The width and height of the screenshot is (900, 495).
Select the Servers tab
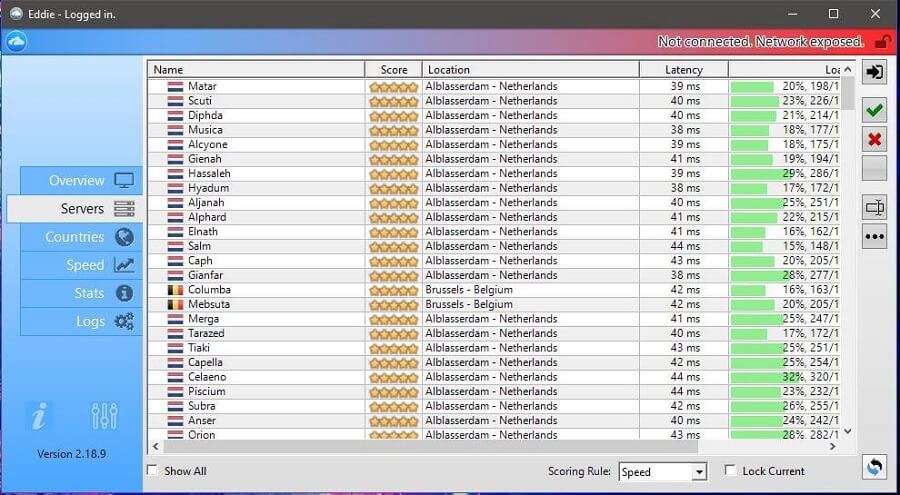pos(75,208)
